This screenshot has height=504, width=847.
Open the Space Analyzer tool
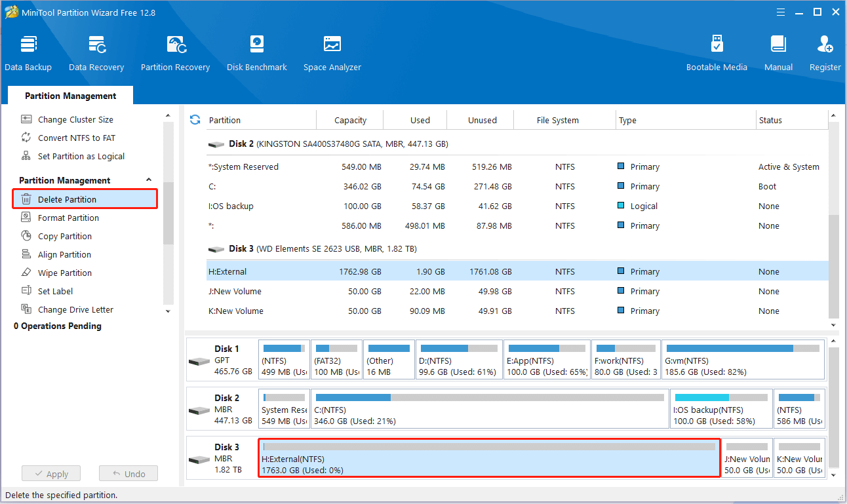[332, 54]
